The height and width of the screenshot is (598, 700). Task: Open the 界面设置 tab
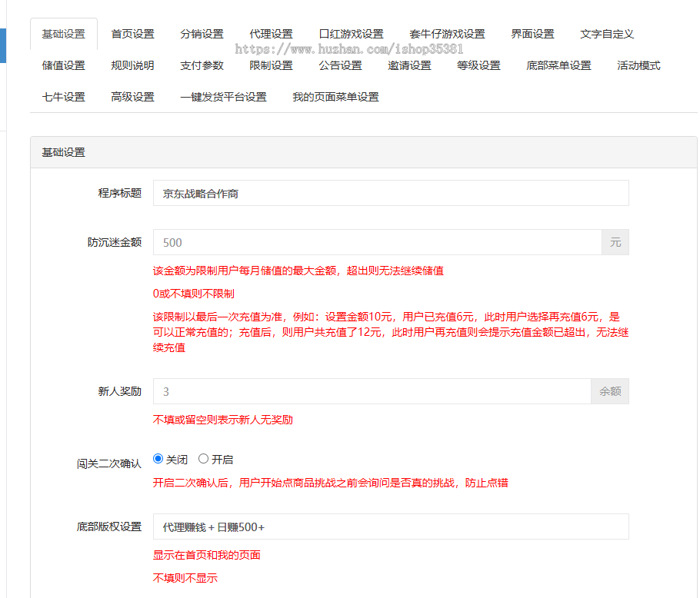pyautogui.click(x=532, y=34)
